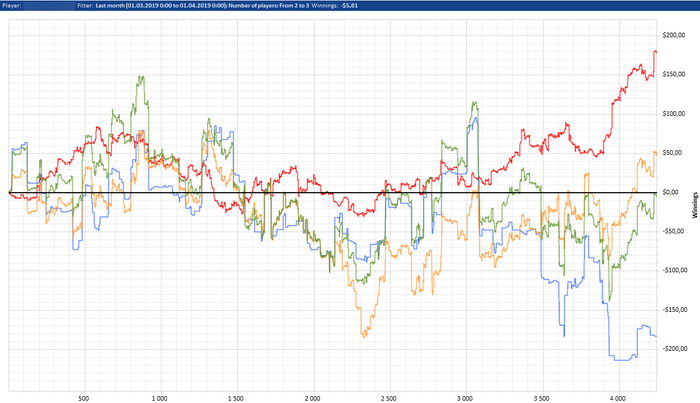Click the '$150,00' axis label
The image size is (700, 403).
click(674, 75)
